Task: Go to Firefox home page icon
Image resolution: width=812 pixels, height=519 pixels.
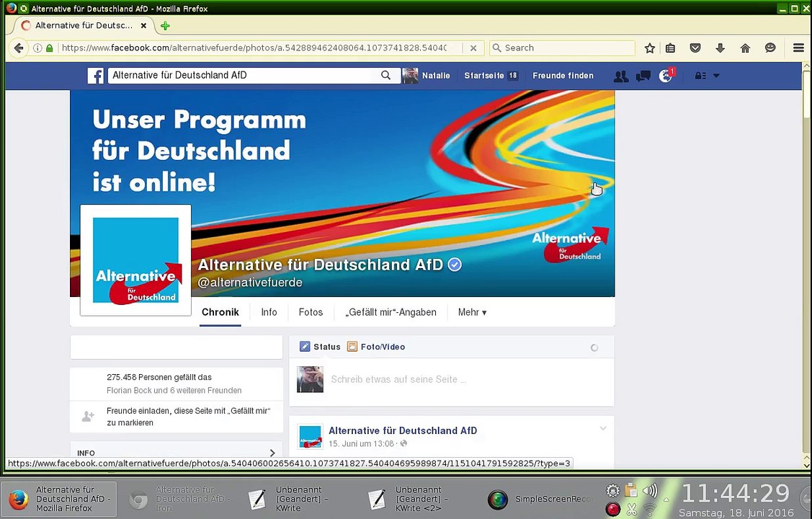Action: pos(745,48)
